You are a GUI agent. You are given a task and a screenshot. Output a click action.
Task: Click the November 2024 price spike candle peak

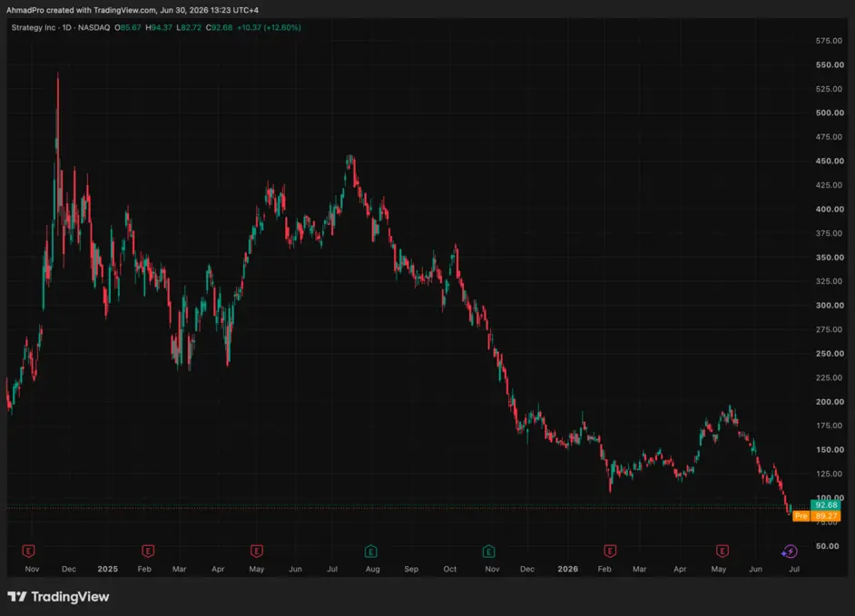(58, 73)
